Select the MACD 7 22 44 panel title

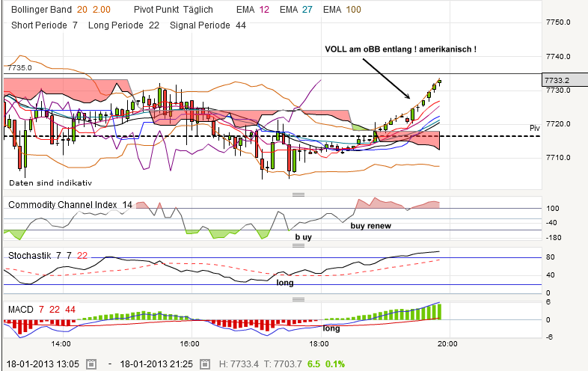click(42, 310)
